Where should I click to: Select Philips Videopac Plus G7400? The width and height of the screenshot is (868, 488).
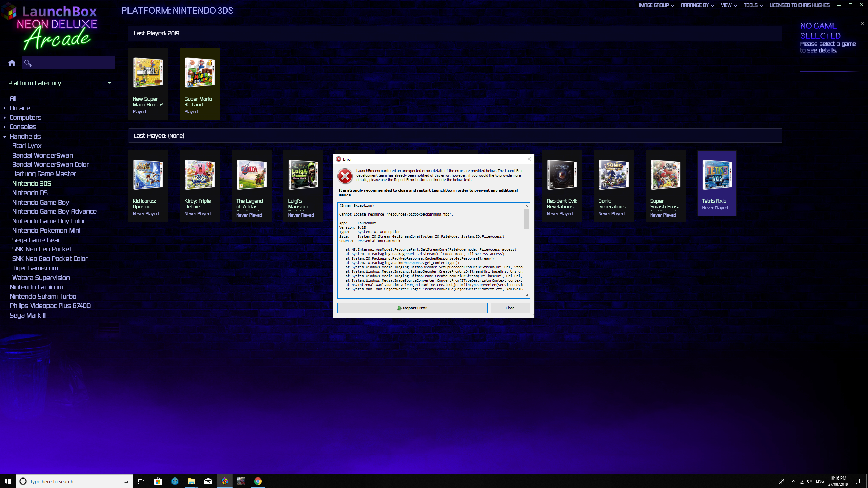(x=50, y=306)
